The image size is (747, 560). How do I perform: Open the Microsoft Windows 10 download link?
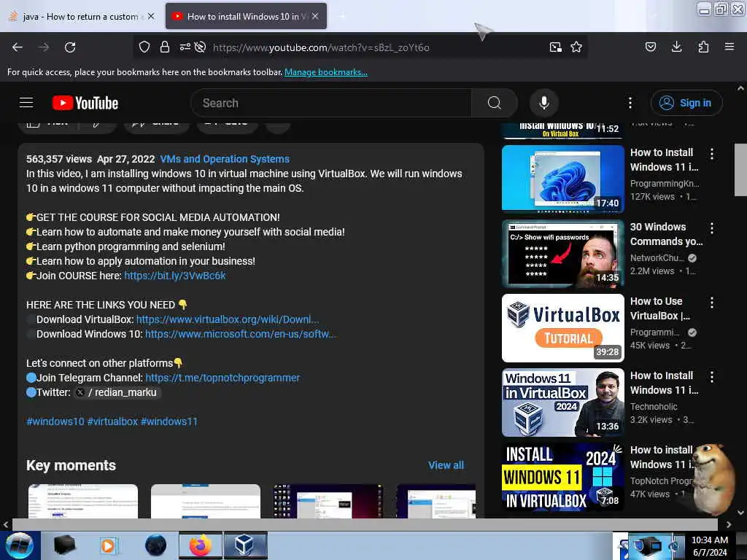click(x=241, y=334)
